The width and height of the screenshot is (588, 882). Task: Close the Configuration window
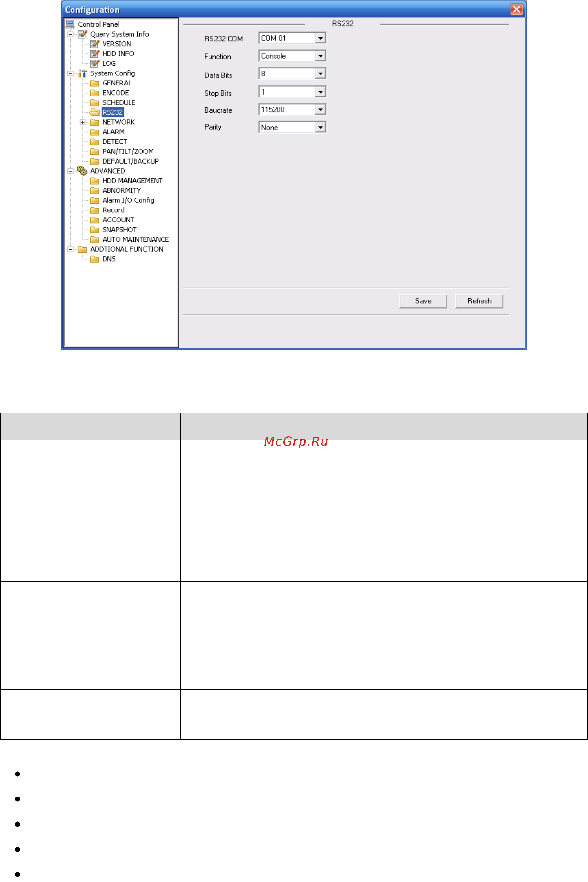pyautogui.click(x=516, y=9)
